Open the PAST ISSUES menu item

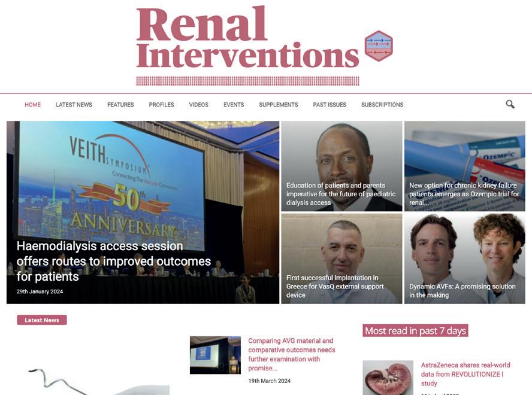point(330,105)
